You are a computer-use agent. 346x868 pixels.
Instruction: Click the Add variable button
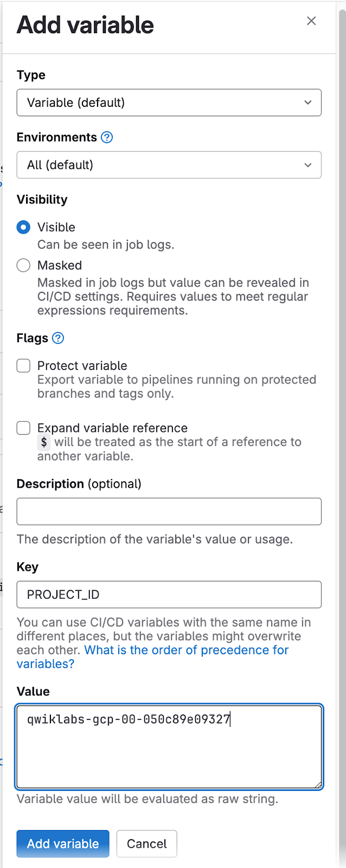(63, 844)
